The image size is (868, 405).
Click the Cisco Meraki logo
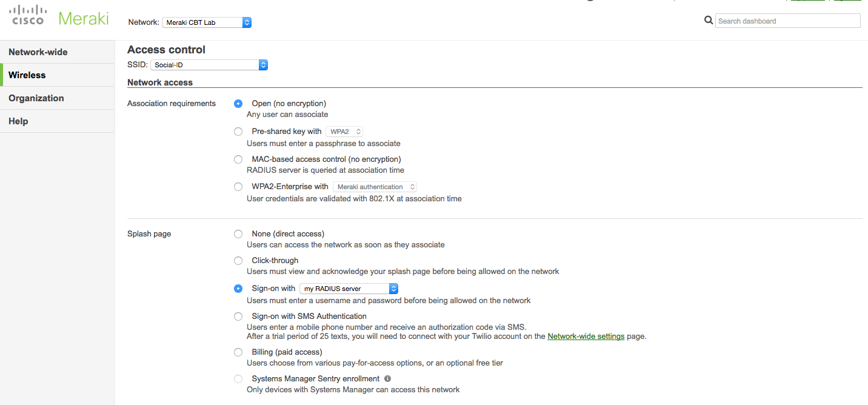(x=58, y=17)
